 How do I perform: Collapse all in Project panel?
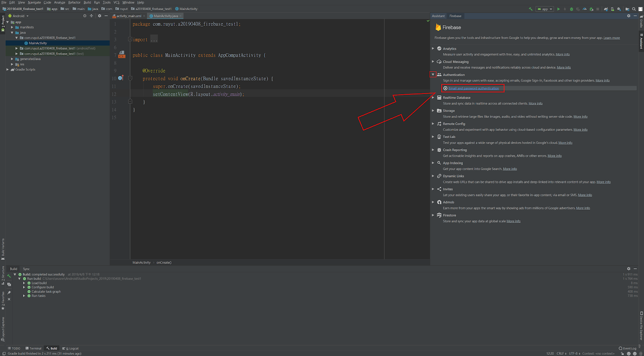91,16
